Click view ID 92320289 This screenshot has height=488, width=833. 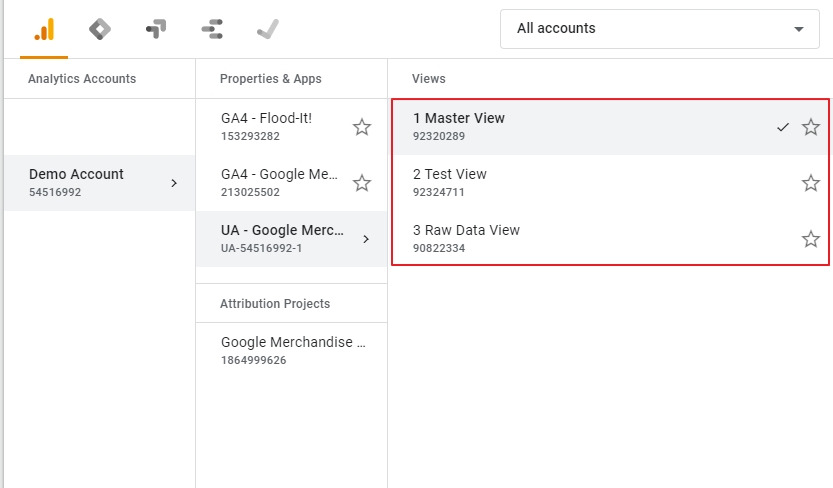pyautogui.click(x=439, y=136)
